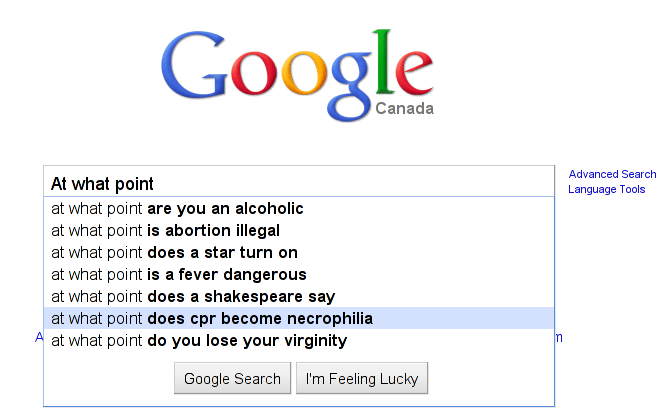Choose suggestion 'does a shakespeare say'
Image resolution: width=669 pixels, height=417 pixels.
193,297
